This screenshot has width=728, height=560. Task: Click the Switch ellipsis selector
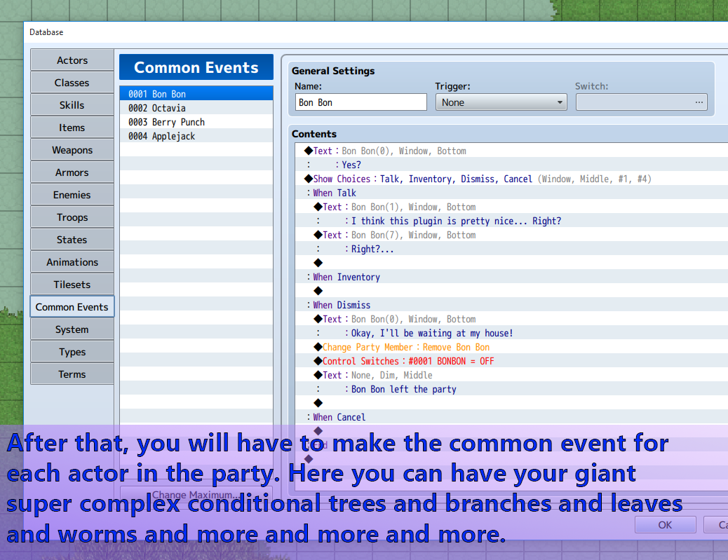699,102
